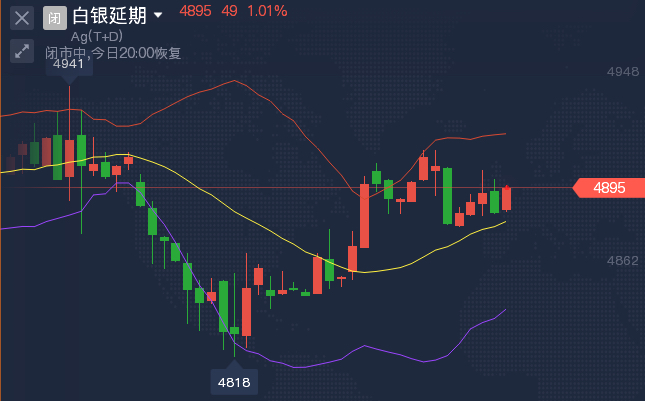Click the 4948 axis price label
This screenshot has height=401, width=645.
pos(623,72)
